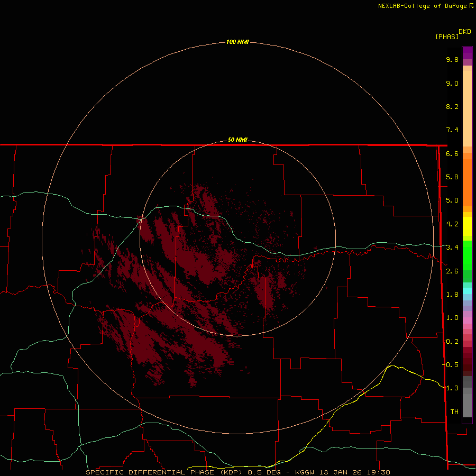This screenshot has width=476, height=476.
Task: Click the dark orange band of the color scale
Action: [467, 182]
